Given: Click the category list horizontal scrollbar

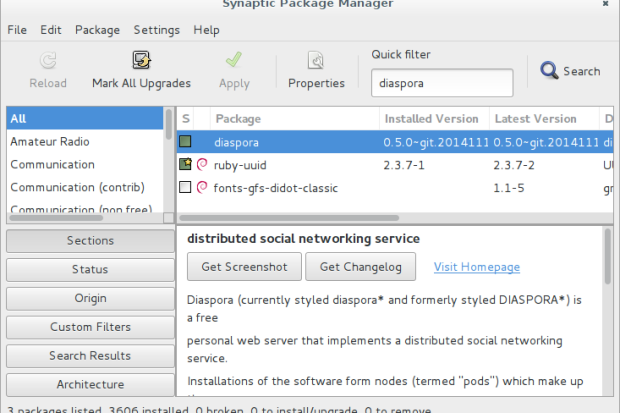Looking at the screenshot, I should point(56,218).
